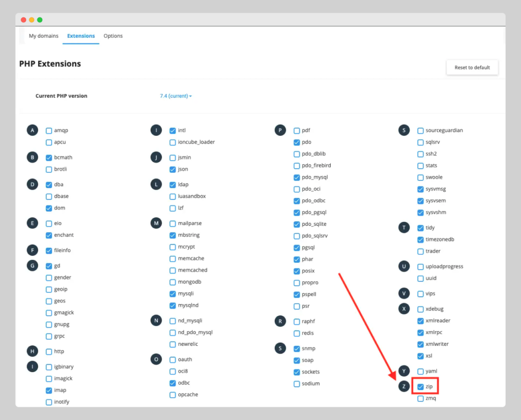Click the Reset to default button
Viewport: 521px width, 420px height.
[472, 67]
